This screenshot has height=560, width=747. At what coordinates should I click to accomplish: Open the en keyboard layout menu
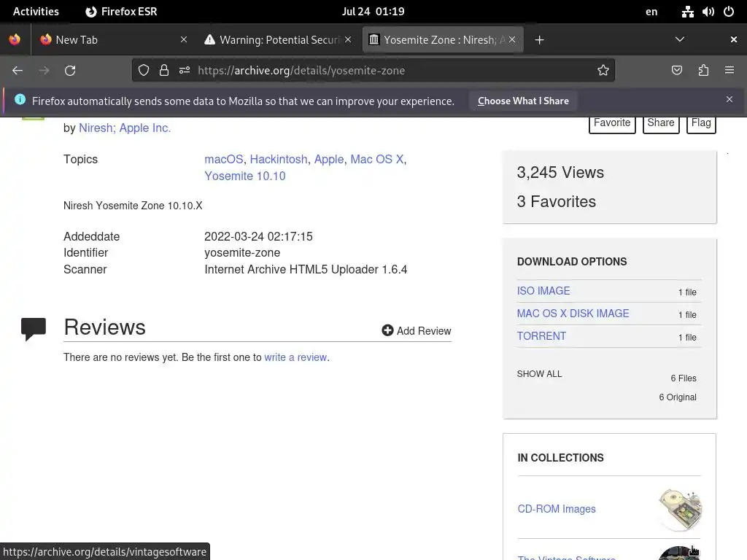tap(651, 12)
